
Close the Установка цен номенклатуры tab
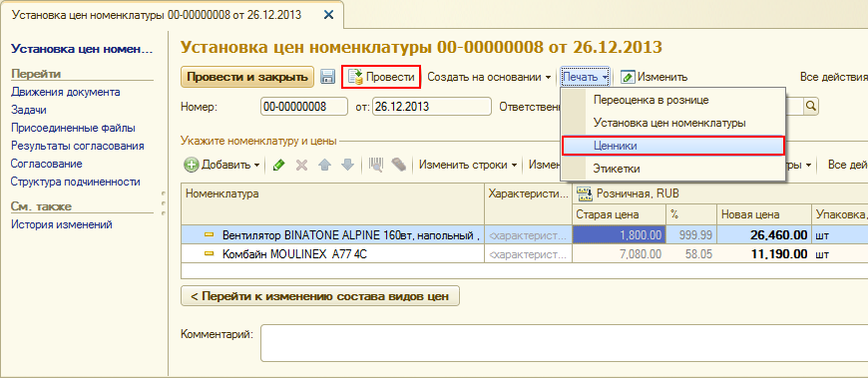tap(328, 15)
